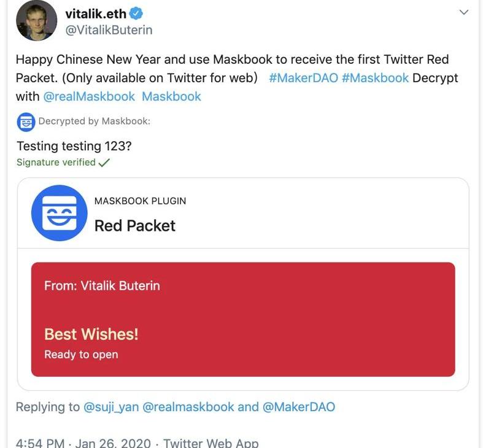Click the large Maskbook plugin logo
Screen dimensions: 483x448
[59, 213]
